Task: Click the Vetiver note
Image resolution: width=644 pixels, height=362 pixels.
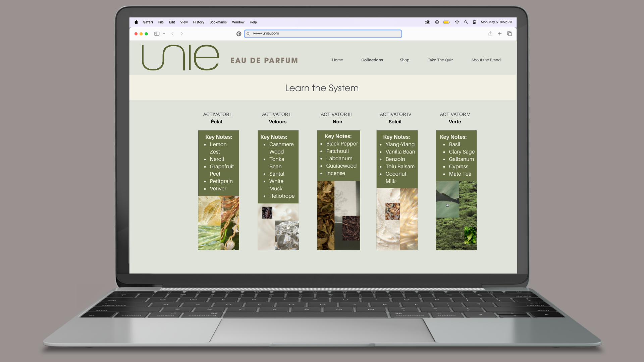Action: [x=218, y=189]
